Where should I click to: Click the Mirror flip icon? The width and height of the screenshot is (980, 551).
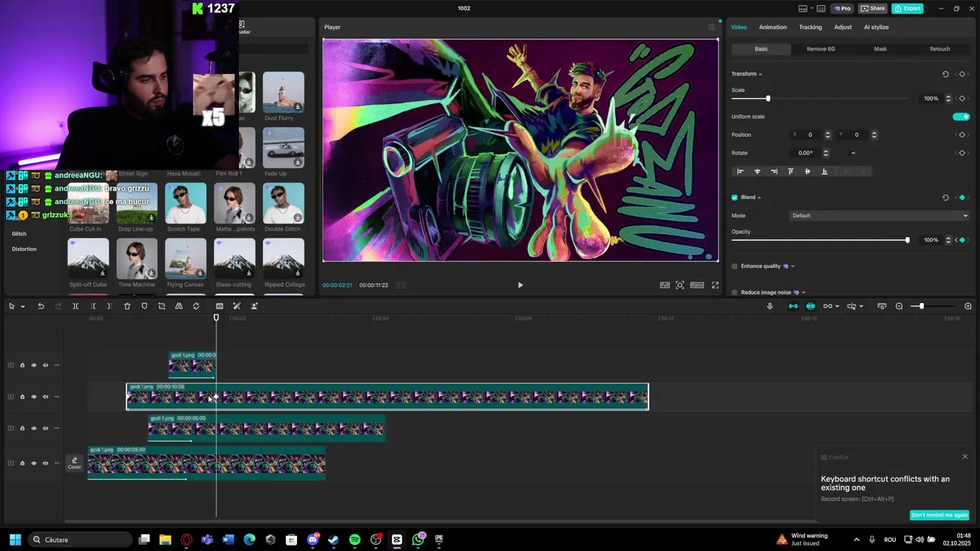click(x=178, y=306)
